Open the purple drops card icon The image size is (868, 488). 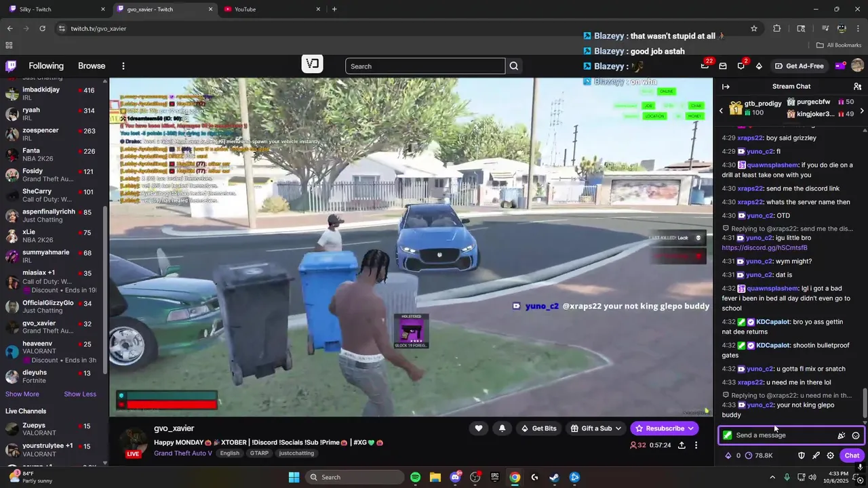pyautogui.click(x=839, y=66)
